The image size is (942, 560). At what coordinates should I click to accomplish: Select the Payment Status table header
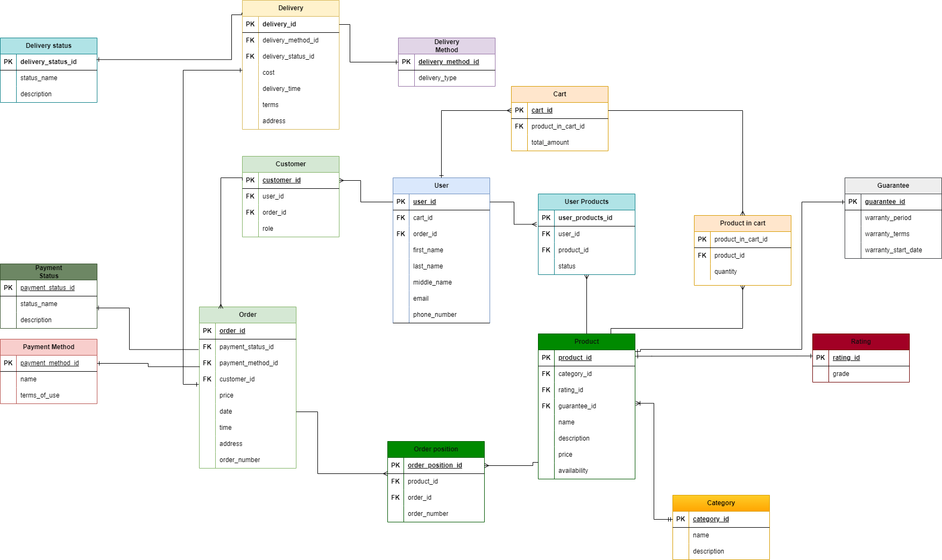tap(48, 272)
